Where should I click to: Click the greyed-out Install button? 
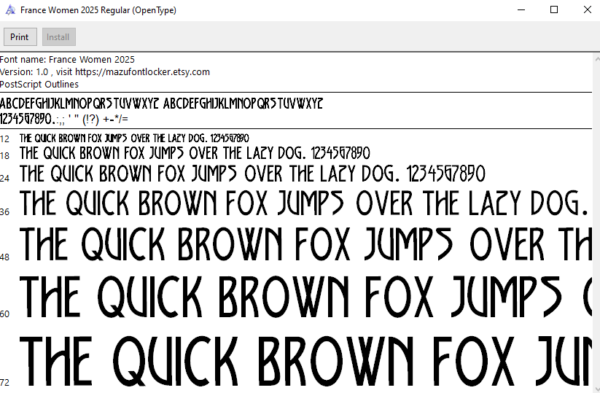tap(59, 37)
